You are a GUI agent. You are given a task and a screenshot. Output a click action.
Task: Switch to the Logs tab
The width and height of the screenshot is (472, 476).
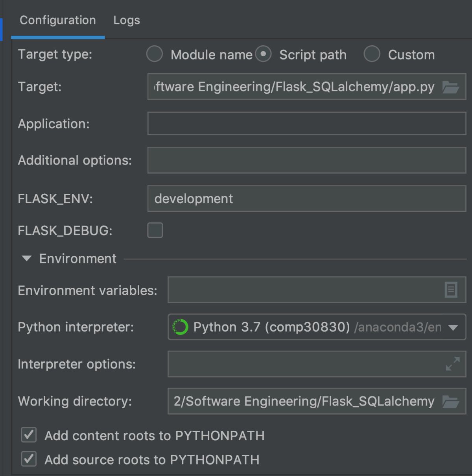coord(127,20)
